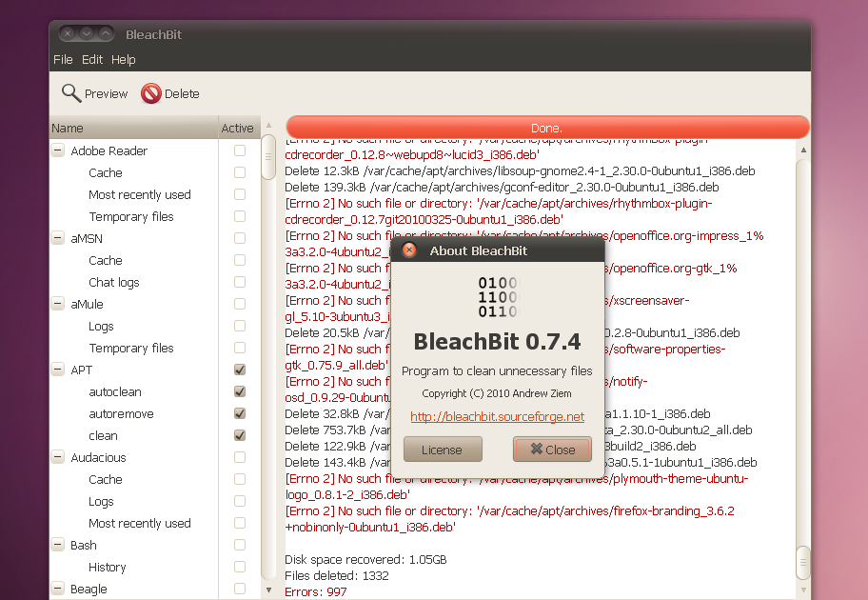Collapse the aMSN tree group
The image size is (868, 600).
pyautogui.click(x=58, y=238)
